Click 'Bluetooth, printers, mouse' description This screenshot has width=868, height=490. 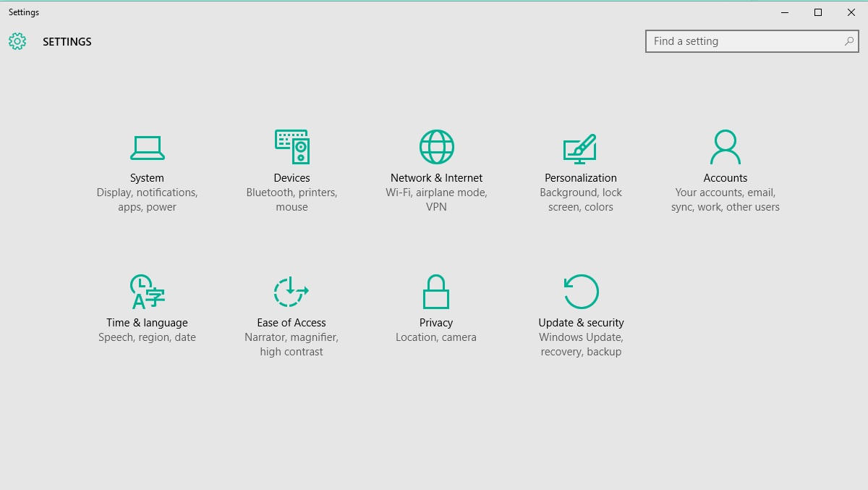click(x=292, y=200)
